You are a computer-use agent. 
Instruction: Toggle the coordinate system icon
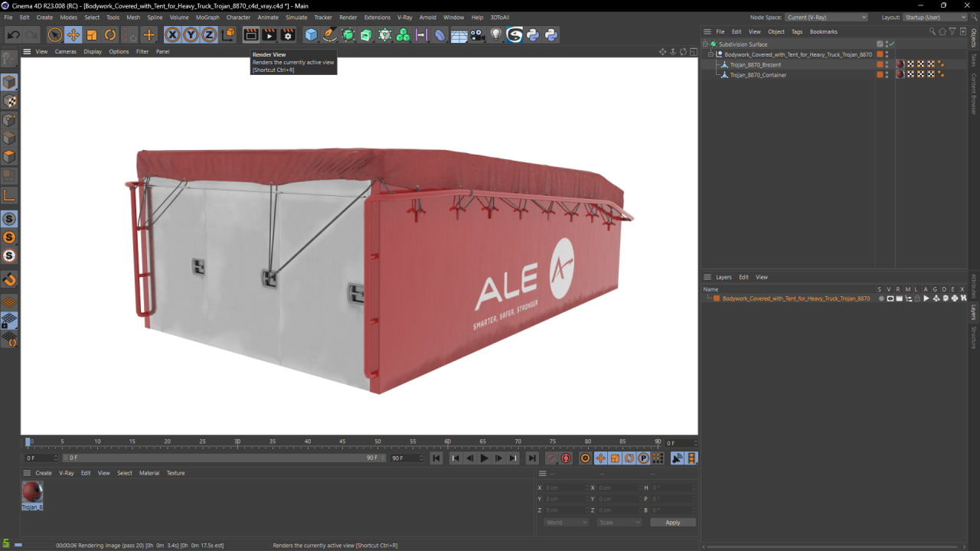pos(228,34)
